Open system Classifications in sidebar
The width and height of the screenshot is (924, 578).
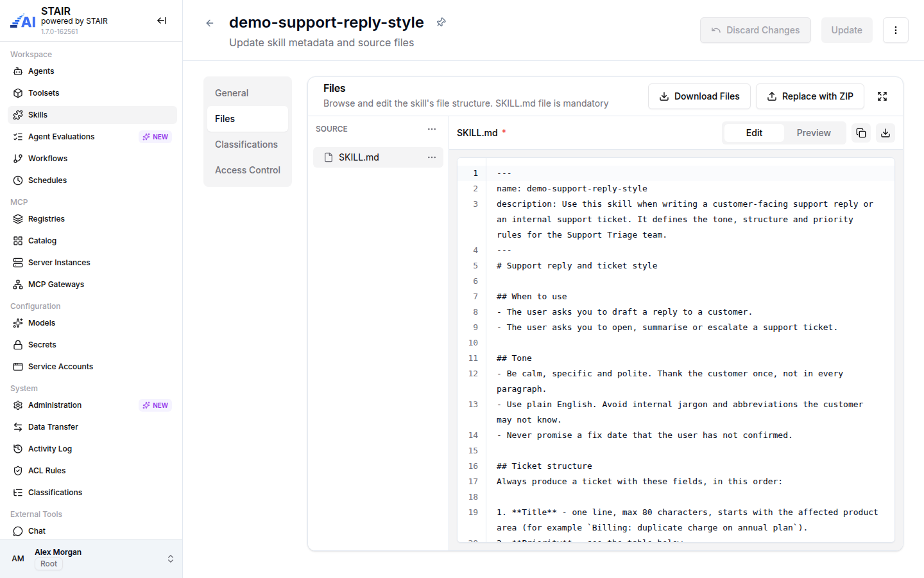click(92, 493)
